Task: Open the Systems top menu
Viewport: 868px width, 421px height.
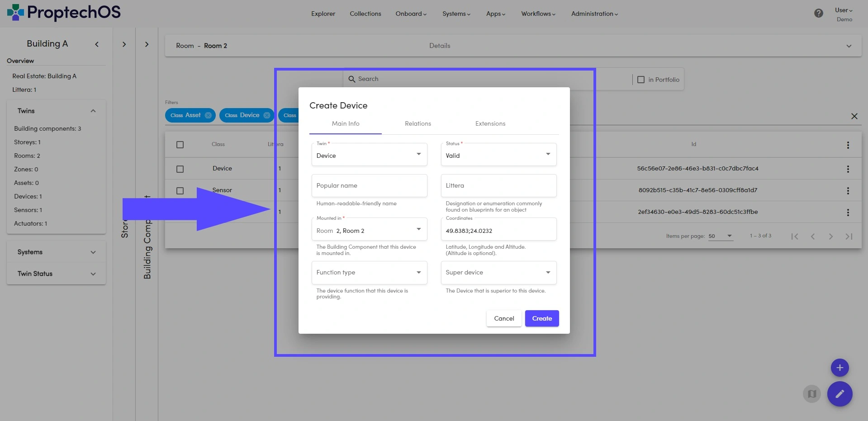Action: click(x=456, y=14)
